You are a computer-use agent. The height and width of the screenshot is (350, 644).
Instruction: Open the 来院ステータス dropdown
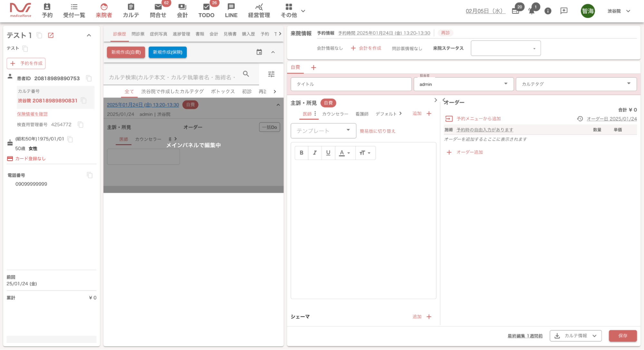[x=505, y=48]
